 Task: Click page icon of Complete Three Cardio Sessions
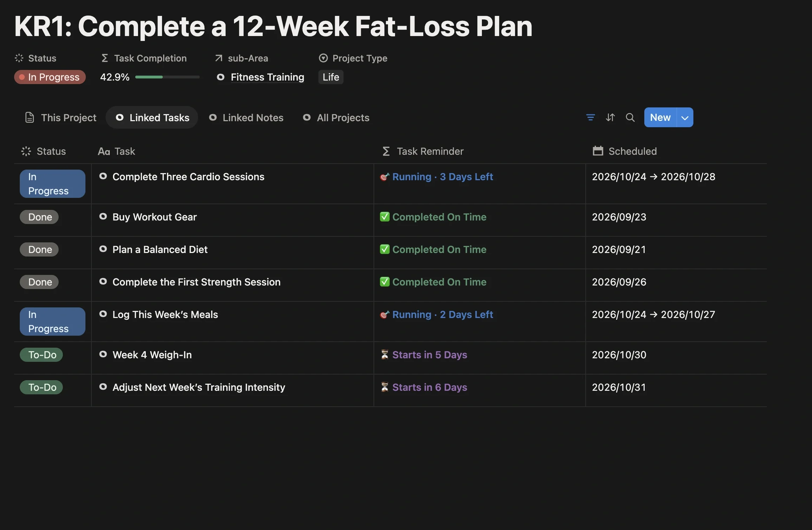(x=103, y=176)
